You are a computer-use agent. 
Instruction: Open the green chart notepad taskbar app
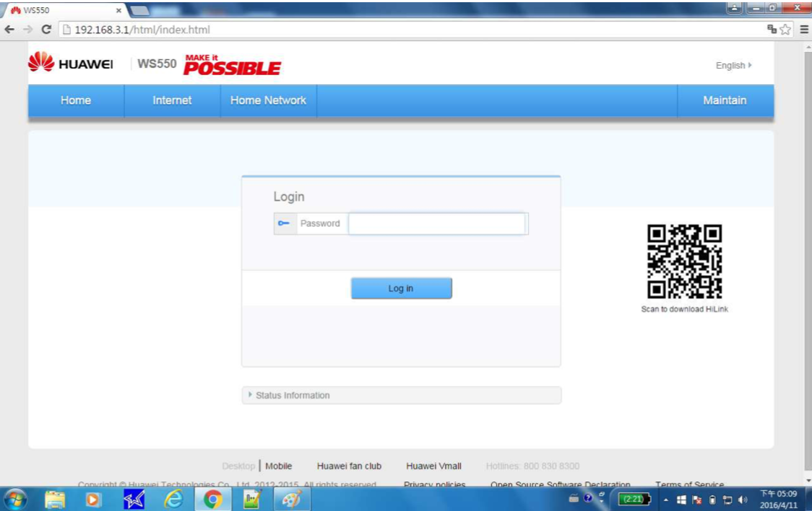(x=251, y=499)
